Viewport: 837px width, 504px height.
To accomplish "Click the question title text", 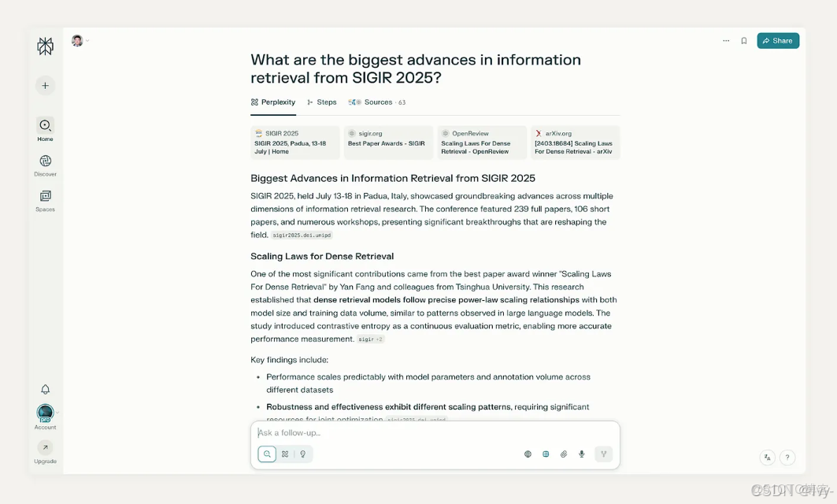I will coord(416,69).
